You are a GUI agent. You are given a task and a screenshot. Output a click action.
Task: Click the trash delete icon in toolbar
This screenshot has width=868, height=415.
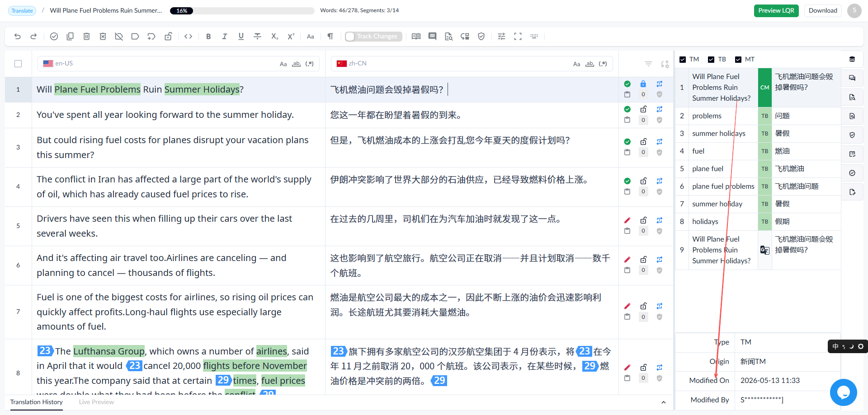tap(86, 37)
